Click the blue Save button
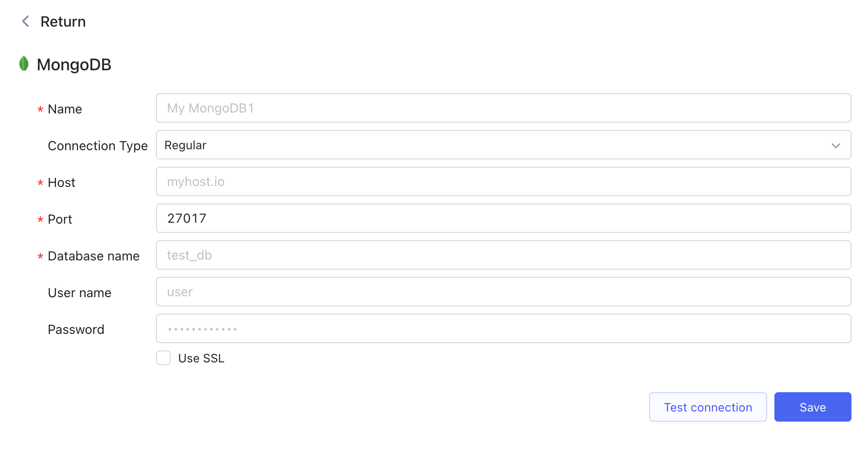The width and height of the screenshot is (868, 451). (x=812, y=407)
